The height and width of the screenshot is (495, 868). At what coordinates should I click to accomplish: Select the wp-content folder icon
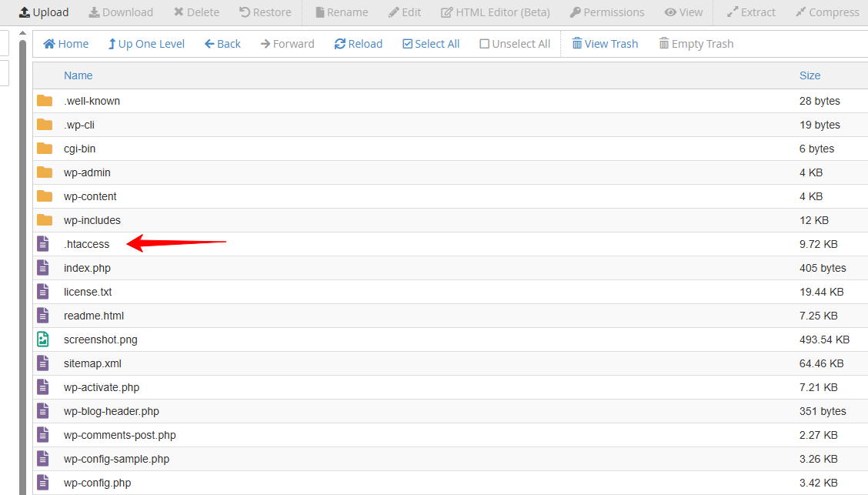coord(45,196)
